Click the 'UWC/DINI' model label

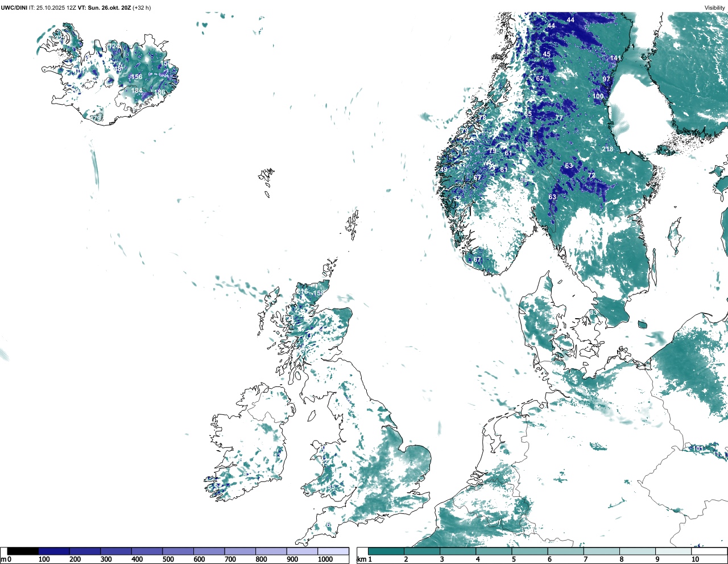pos(14,7)
